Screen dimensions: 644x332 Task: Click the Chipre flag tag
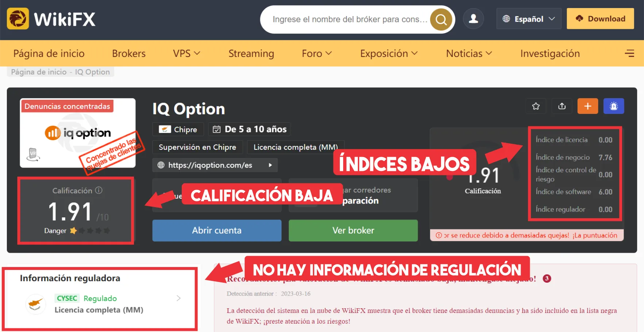coord(178,129)
